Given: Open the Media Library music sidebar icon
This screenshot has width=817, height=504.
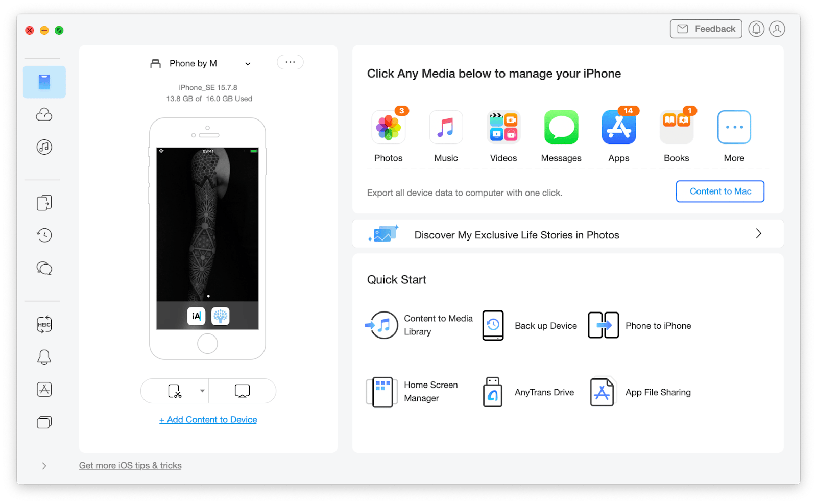Looking at the screenshot, I should click(x=44, y=147).
